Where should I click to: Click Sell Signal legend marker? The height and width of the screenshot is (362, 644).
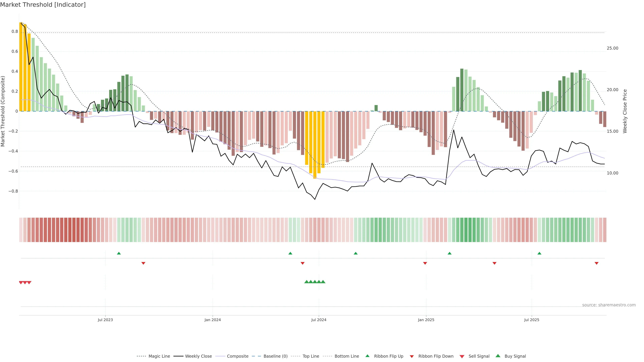(x=462, y=356)
